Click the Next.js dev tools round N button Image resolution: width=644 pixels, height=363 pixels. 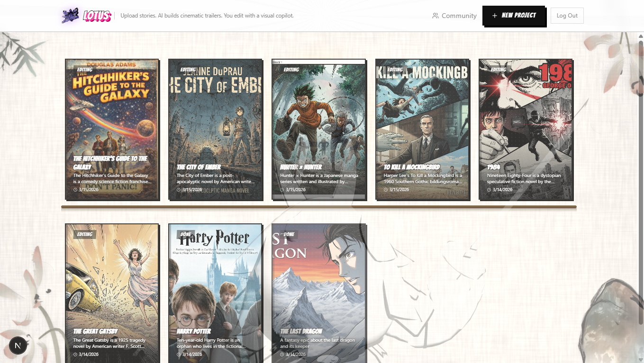tap(18, 345)
